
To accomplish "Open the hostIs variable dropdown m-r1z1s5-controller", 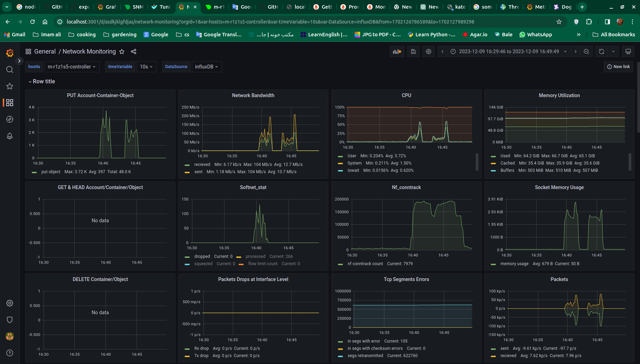I will pos(72,67).
